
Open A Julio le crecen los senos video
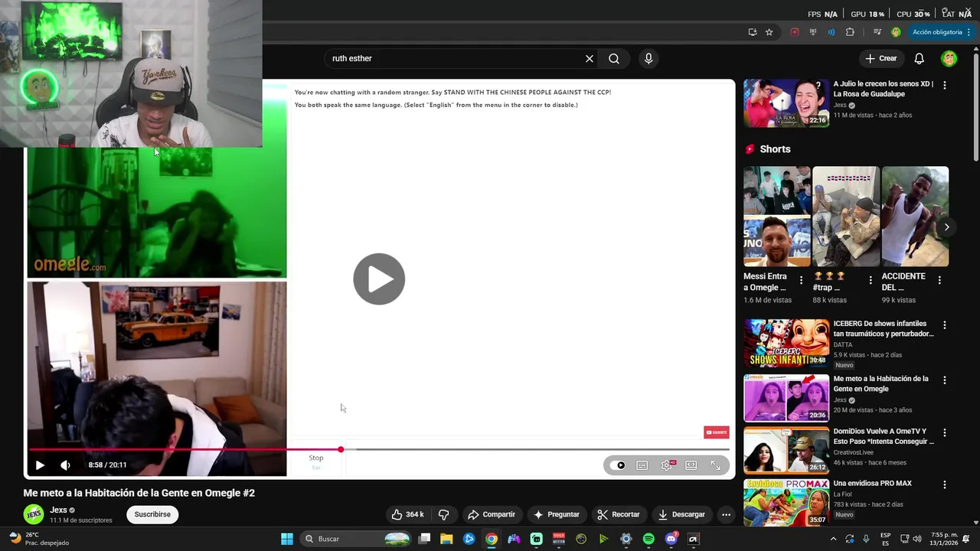pyautogui.click(x=786, y=103)
